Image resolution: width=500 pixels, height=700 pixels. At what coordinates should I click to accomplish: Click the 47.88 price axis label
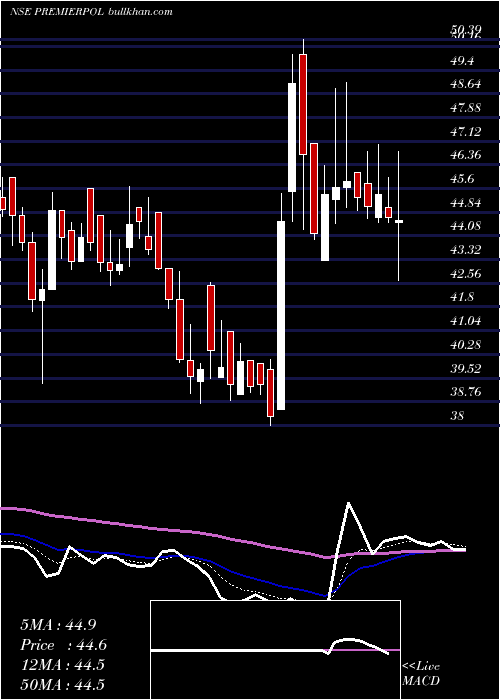[466, 108]
